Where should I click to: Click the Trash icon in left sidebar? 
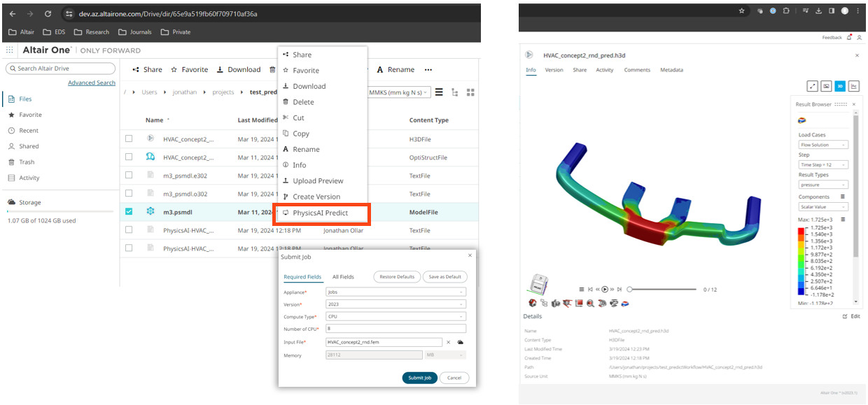tap(12, 162)
